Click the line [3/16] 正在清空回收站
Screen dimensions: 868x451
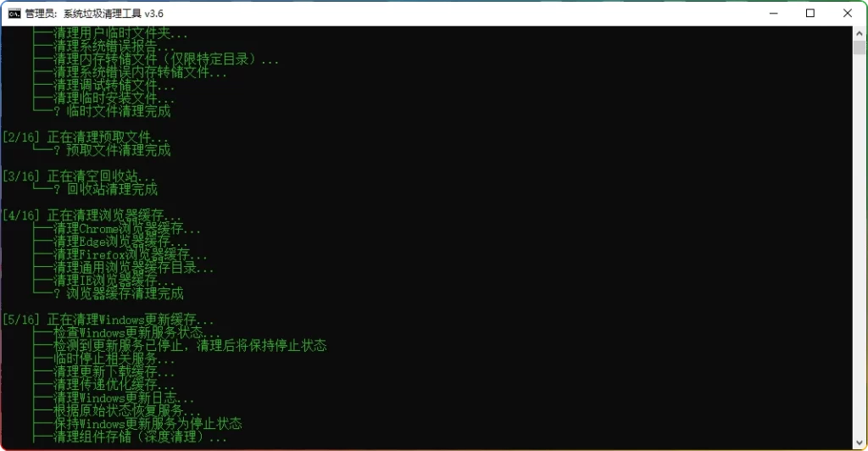pos(79,176)
